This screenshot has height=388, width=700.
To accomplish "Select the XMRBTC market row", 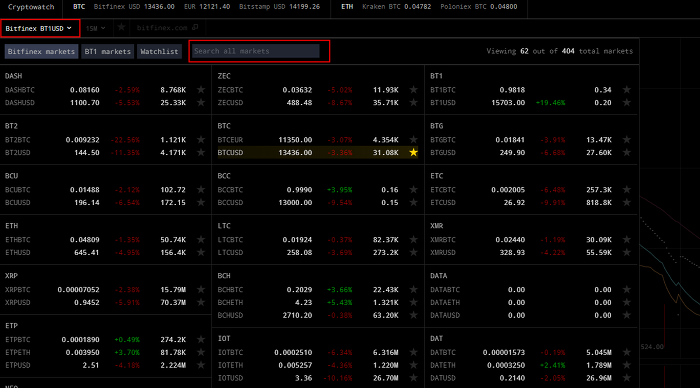I will tap(531, 240).
